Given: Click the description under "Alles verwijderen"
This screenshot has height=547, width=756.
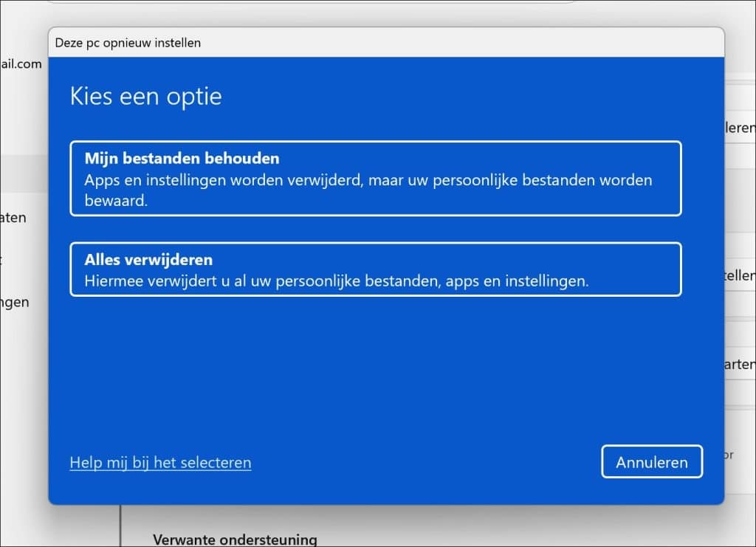Looking at the screenshot, I should [x=321, y=280].
